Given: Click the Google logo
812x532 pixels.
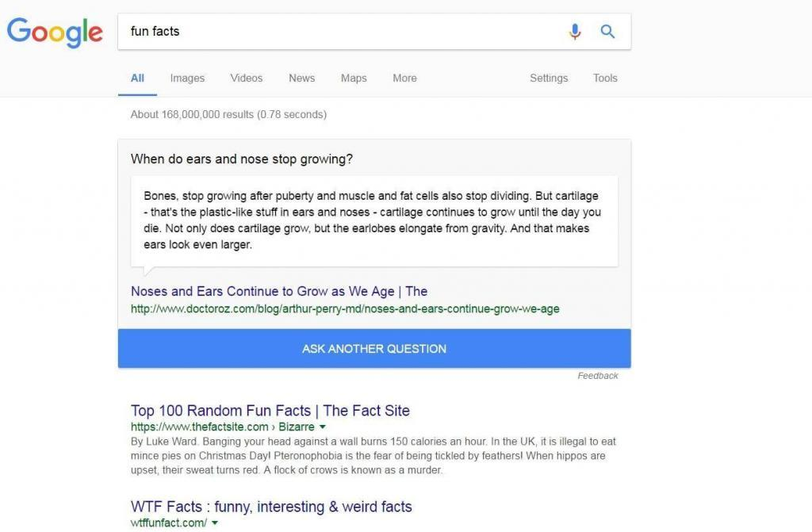Looking at the screenshot, I should (55, 32).
